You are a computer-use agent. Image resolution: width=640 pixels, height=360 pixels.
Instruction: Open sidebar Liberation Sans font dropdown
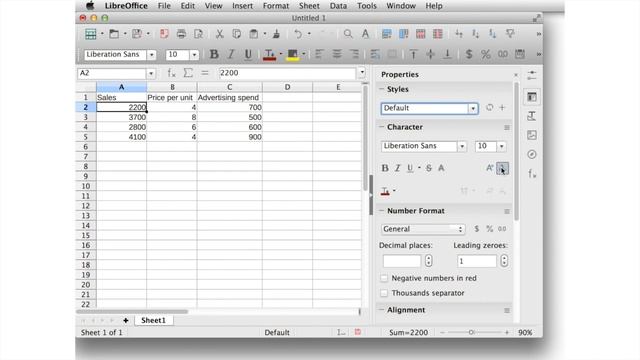pos(462,146)
